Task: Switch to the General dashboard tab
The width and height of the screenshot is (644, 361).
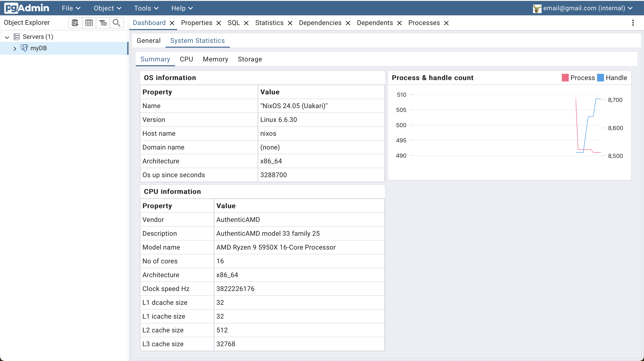Action: pyautogui.click(x=149, y=40)
